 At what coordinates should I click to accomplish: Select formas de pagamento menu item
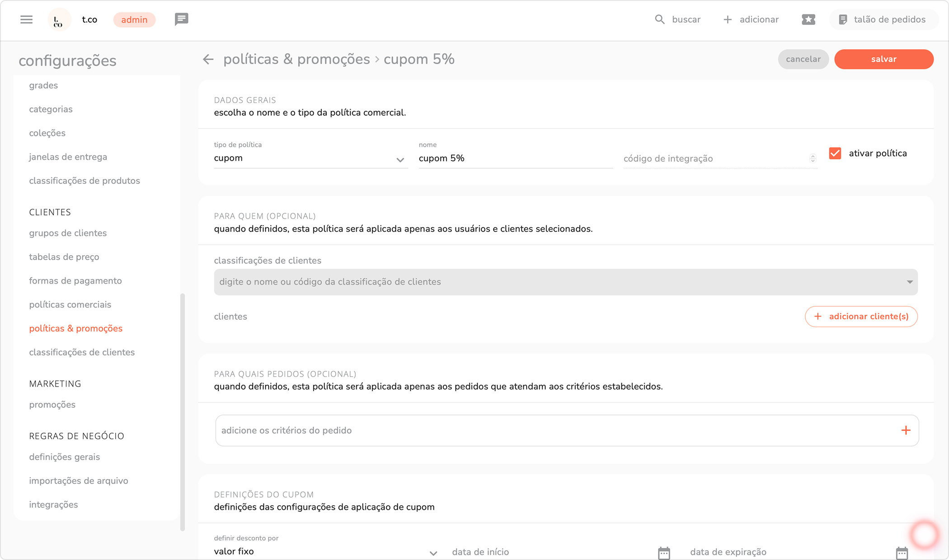(x=75, y=280)
